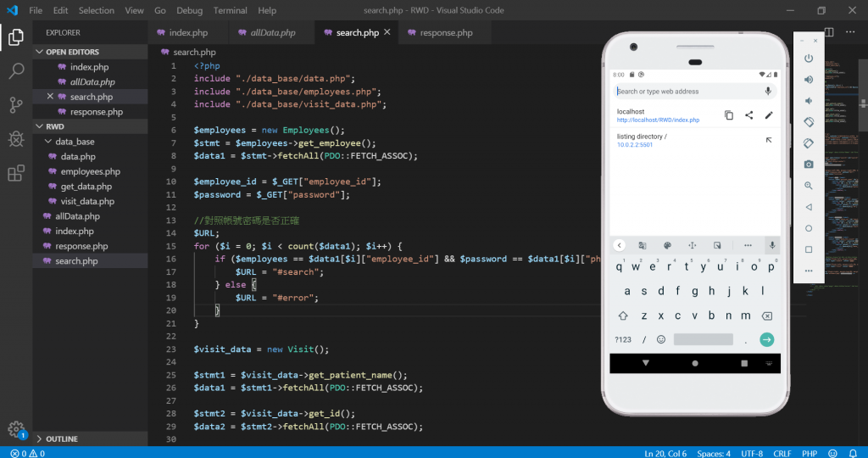868x458 pixels.
Task: Open emulator extended controls (three dots)
Action: click(808, 271)
